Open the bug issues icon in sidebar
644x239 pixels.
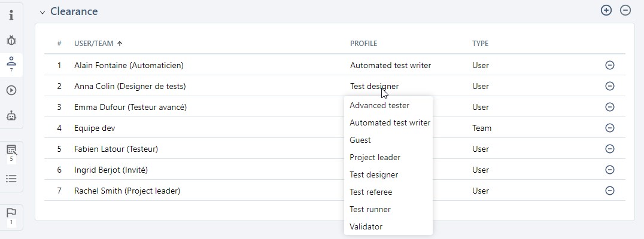tap(11, 41)
